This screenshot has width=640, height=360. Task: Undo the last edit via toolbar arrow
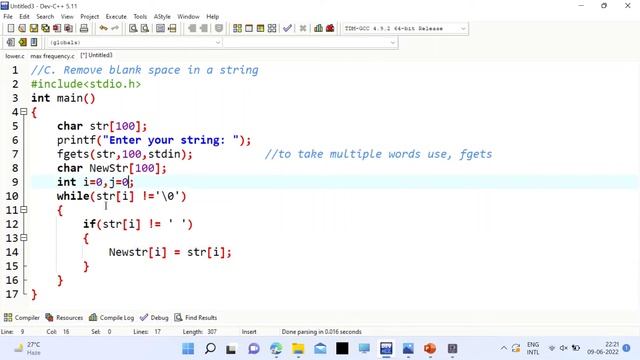[x=103, y=28]
